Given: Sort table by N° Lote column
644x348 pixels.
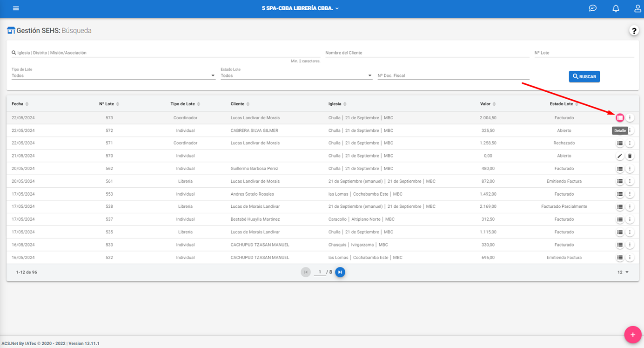Looking at the screenshot, I should [x=109, y=104].
